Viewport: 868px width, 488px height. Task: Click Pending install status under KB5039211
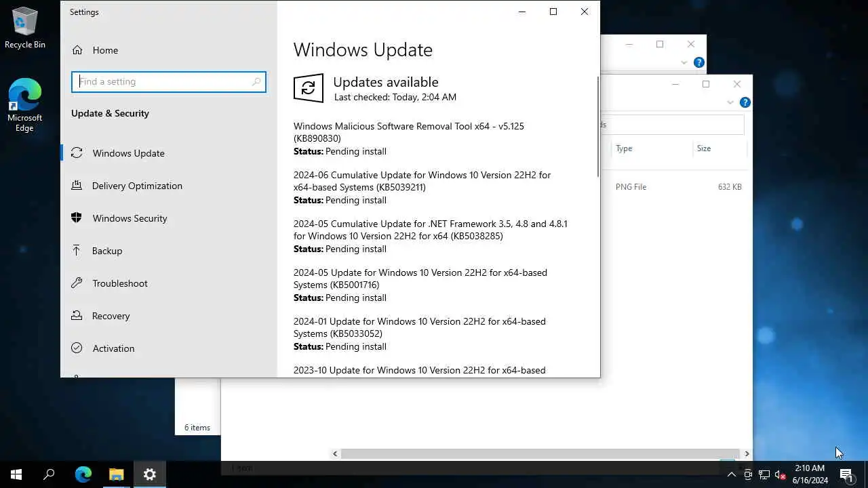click(x=356, y=200)
